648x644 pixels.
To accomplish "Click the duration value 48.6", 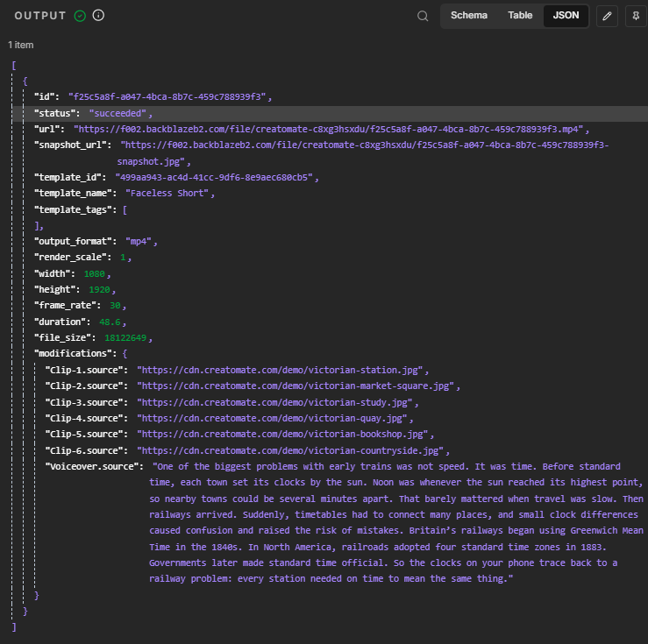I will click(x=110, y=322).
